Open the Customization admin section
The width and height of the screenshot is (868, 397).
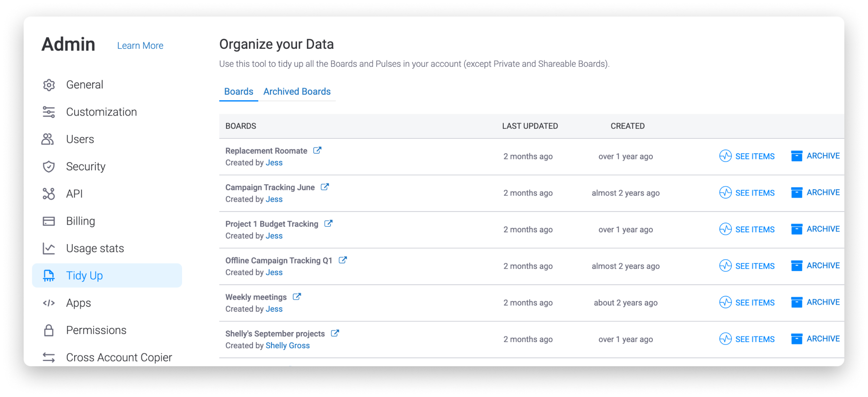(102, 112)
